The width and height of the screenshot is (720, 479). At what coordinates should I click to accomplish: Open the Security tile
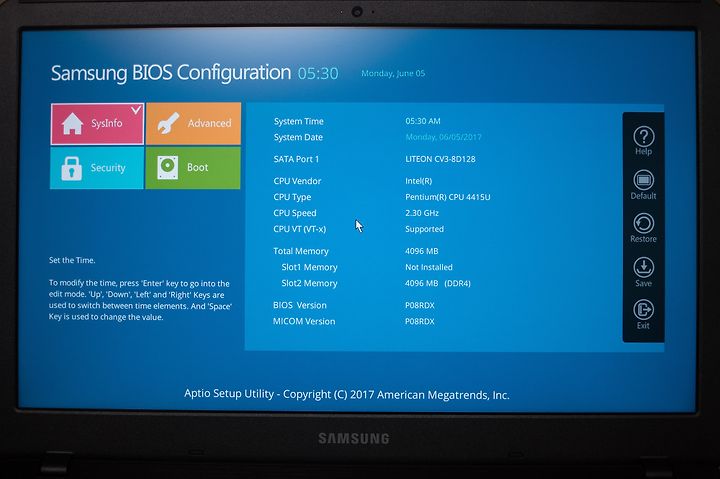pyautogui.click(x=97, y=168)
